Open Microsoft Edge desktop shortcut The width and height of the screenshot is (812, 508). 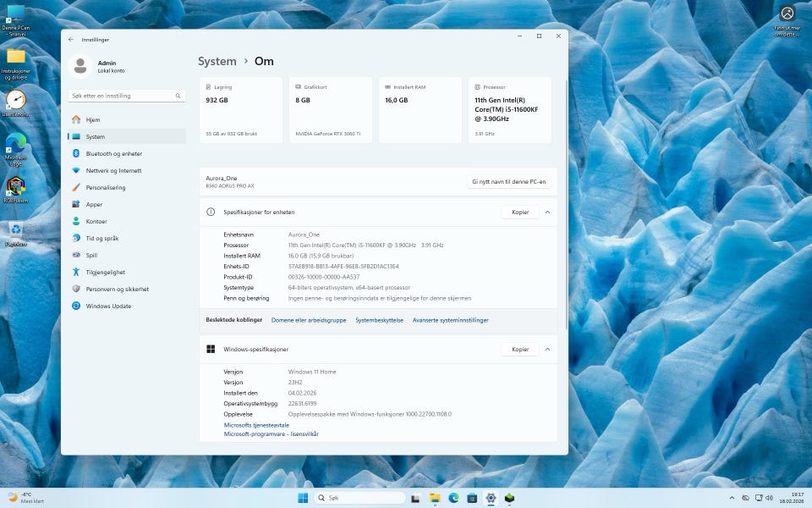tap(15, 149)
